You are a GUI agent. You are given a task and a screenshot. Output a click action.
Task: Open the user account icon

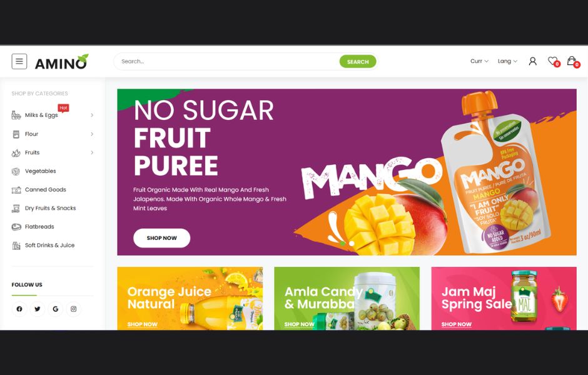(x=532, y=61)
